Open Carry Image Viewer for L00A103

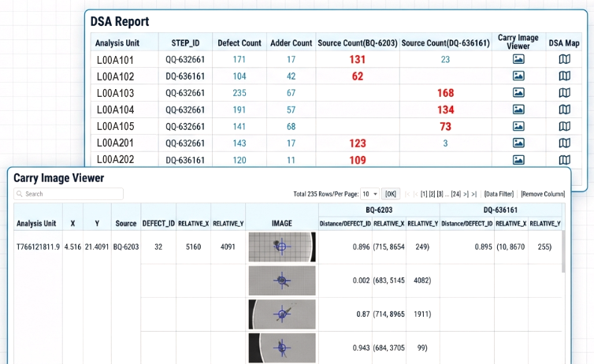[x=518, y=93]
